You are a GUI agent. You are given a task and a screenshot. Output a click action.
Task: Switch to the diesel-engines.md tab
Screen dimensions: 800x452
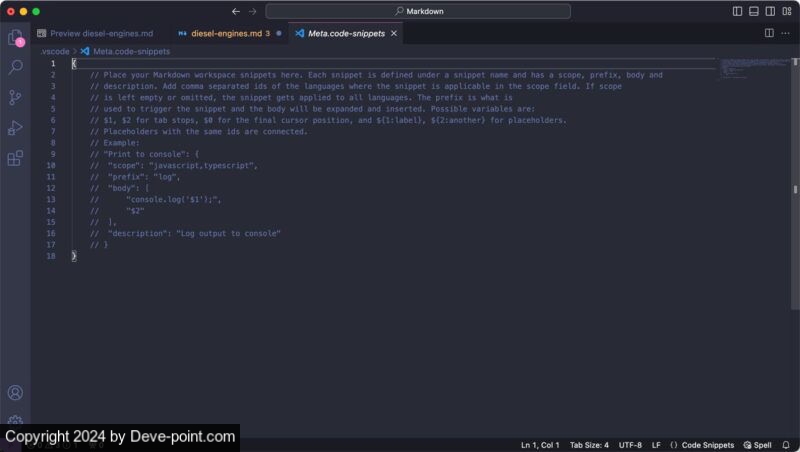pos(226,33)
